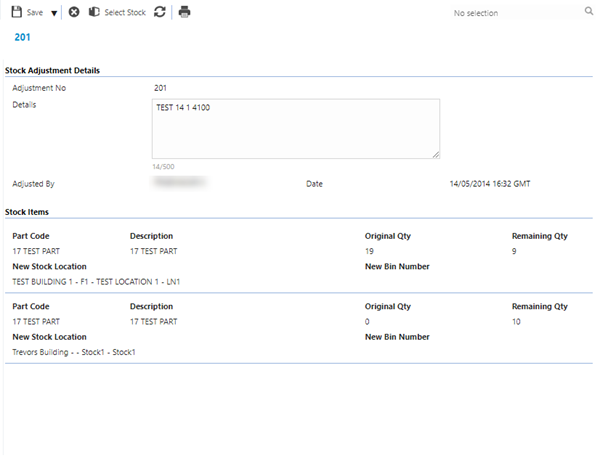Click the cancel X circle icon
The width and height of the screenshot is (600, 458).
pos(74,12)
